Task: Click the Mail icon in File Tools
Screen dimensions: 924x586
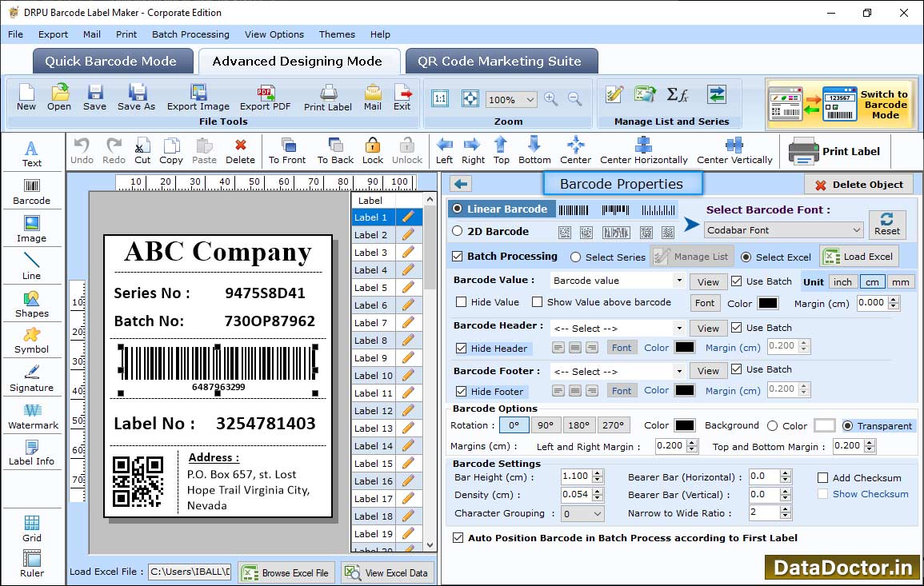Action: tap(373, 98)
